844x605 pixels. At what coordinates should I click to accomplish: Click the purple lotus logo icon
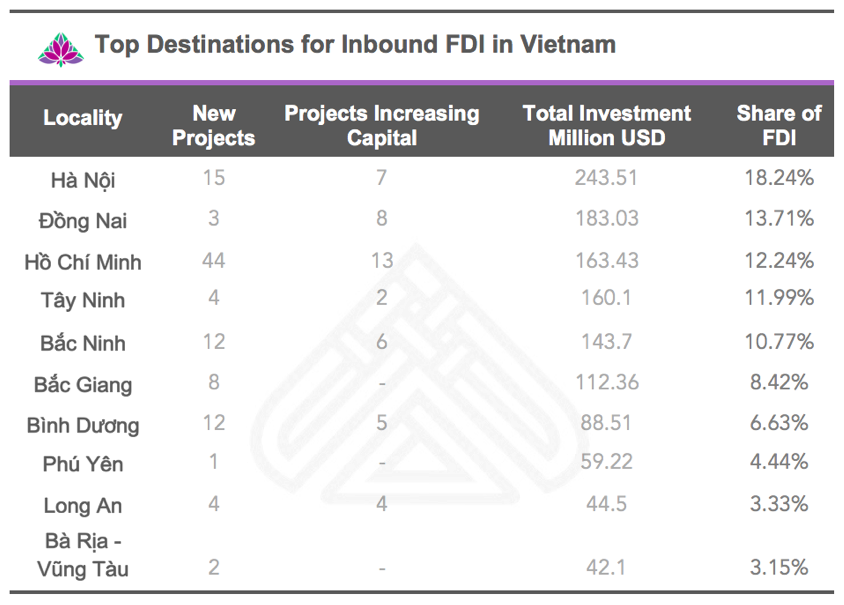pos(55,46)
